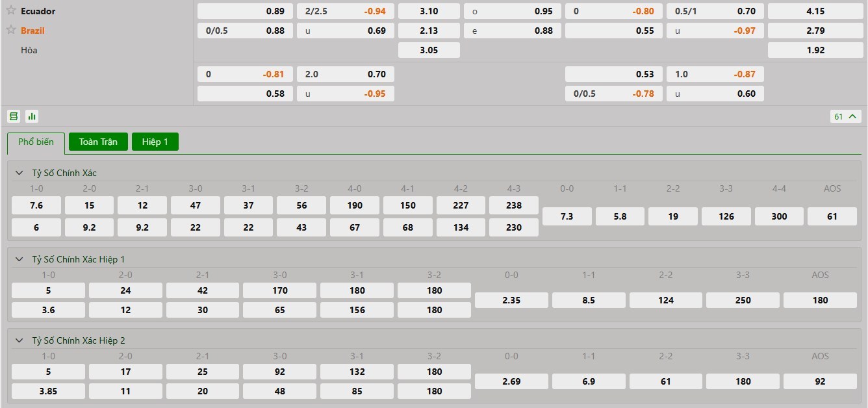Pick first-half 0/0.5 handicap at -0.78

point(614,94)
